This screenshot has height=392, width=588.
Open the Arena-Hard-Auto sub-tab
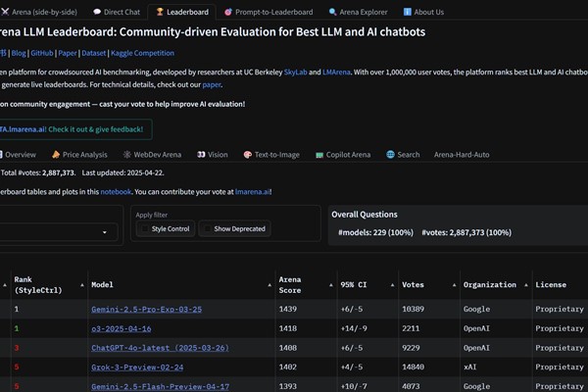click(462, 155)
